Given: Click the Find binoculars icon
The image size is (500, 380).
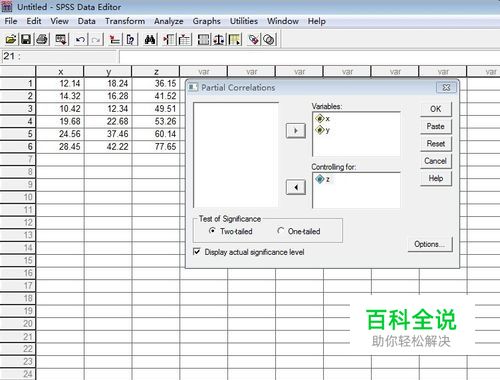Looking at the screenshot, I should coord(150,40).
